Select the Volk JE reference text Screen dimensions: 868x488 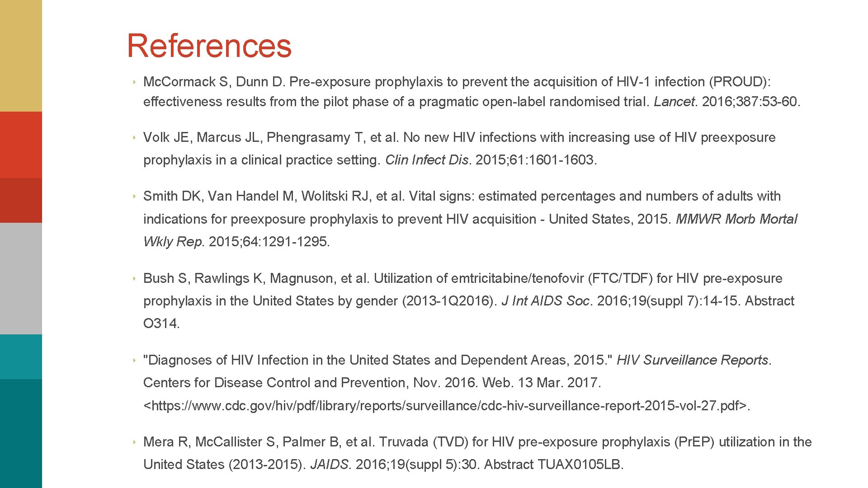459,149
